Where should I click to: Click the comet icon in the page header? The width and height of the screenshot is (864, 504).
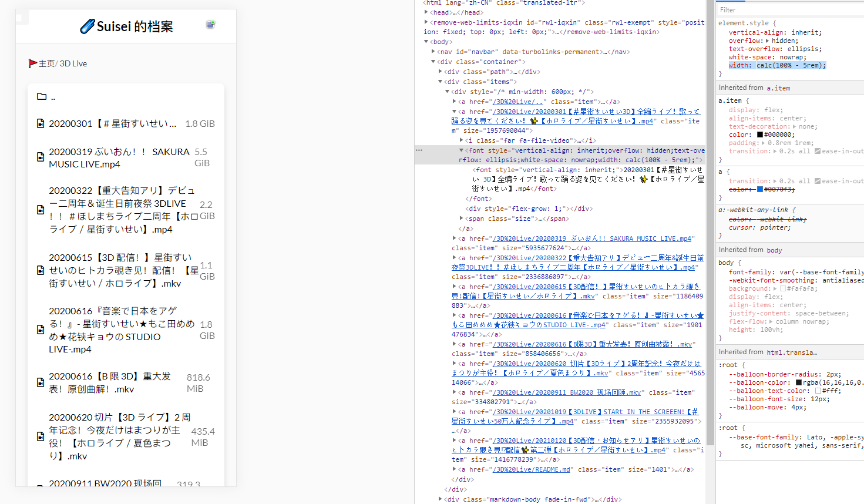tap(88, 26)
